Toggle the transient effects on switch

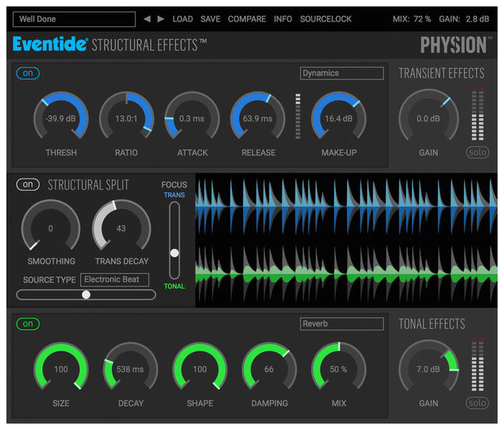point(28,73)
